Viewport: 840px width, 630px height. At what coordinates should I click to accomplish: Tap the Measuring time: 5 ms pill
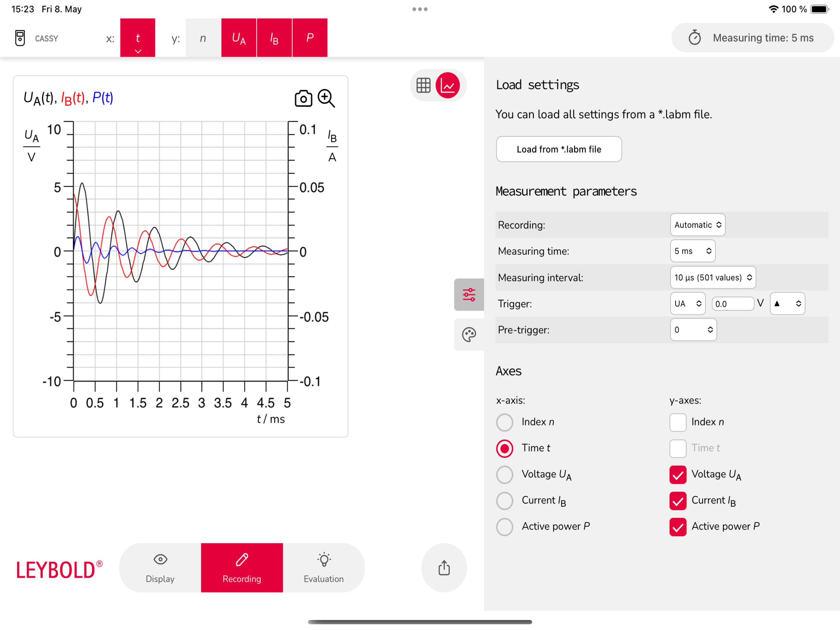(x=753, y=38)
